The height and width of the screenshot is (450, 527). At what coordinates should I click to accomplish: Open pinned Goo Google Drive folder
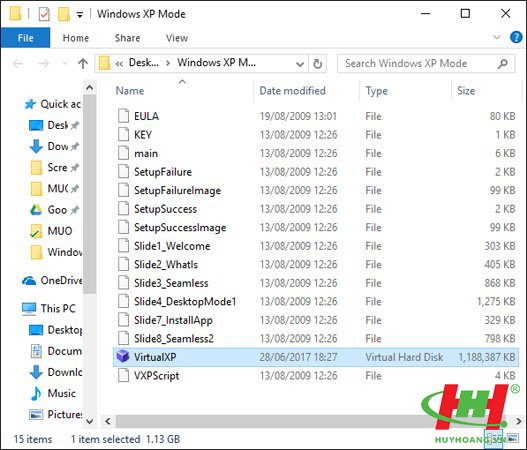[x=54, y=210]
